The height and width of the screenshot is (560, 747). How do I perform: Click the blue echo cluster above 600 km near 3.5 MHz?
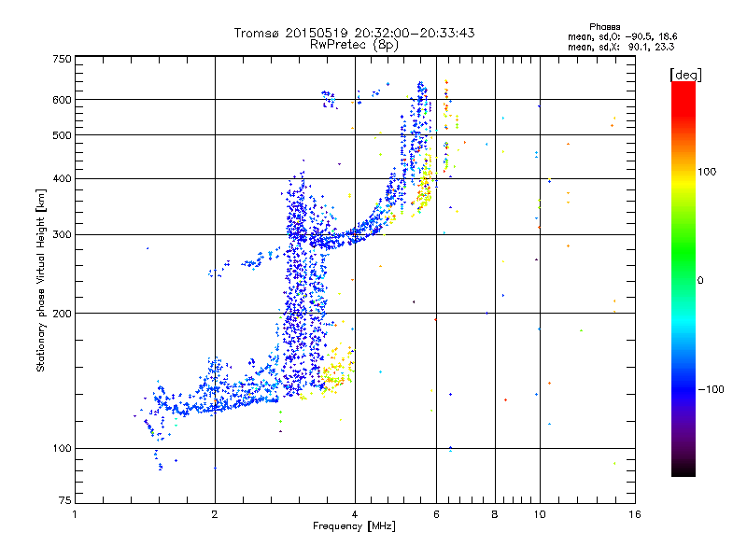coord(329,99)
